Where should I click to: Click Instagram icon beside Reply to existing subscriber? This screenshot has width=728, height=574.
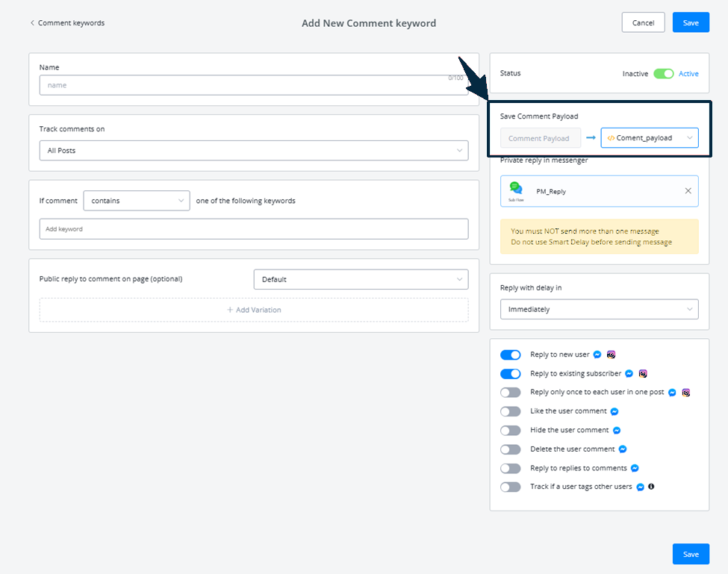point(643,373)
